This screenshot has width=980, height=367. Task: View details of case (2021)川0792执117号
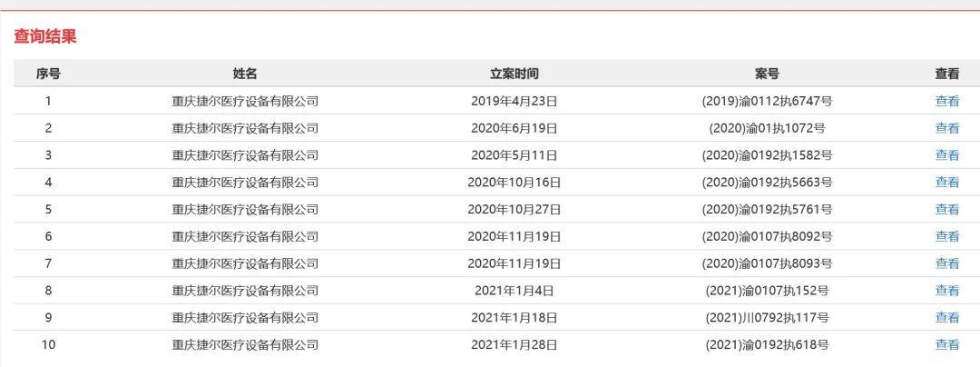click(x=946, y=318)
